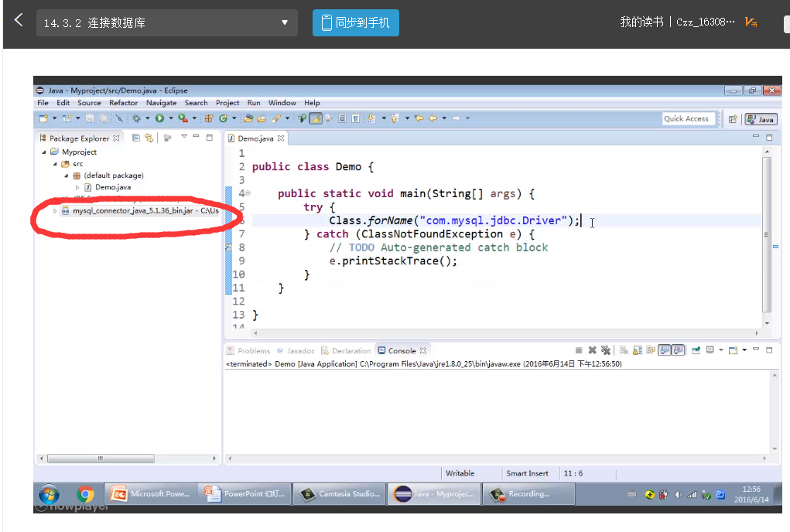Open the Navigate menu
The image size is (790, 532).
pyautogui.click(x=161, y=103)
